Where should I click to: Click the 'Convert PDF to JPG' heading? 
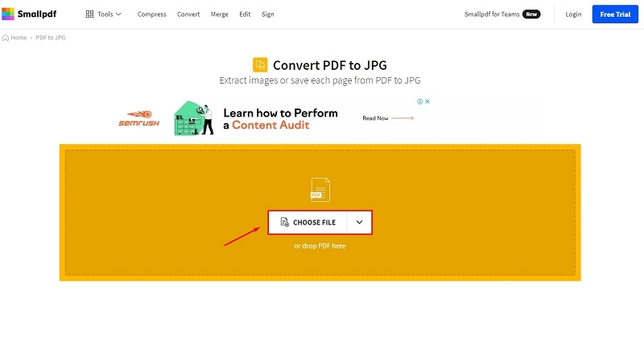click(x=330, y=65)
